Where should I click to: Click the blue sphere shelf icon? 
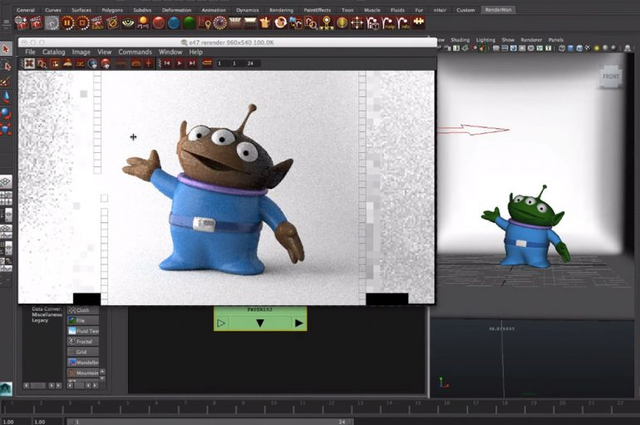pos(174,23)
